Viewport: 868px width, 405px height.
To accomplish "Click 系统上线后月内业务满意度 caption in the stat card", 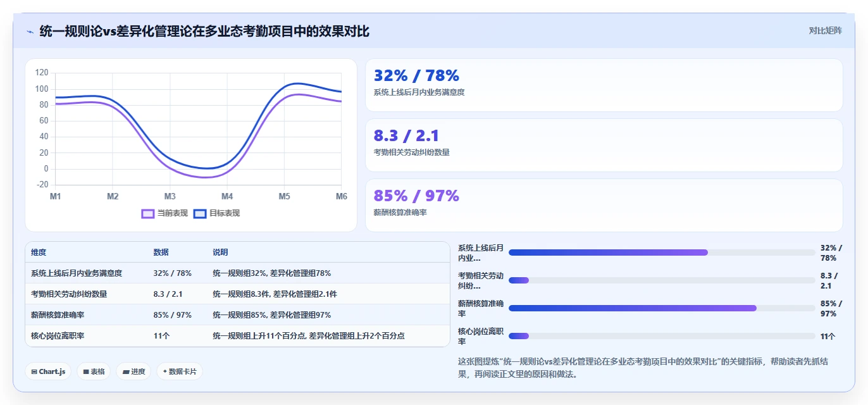I will [419, 92].
